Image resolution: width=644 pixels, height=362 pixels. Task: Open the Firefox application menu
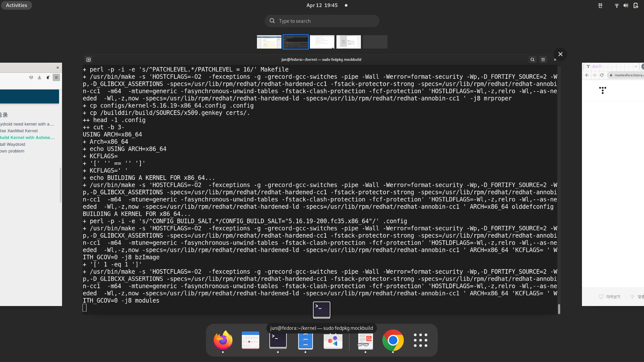click(56, 77)
